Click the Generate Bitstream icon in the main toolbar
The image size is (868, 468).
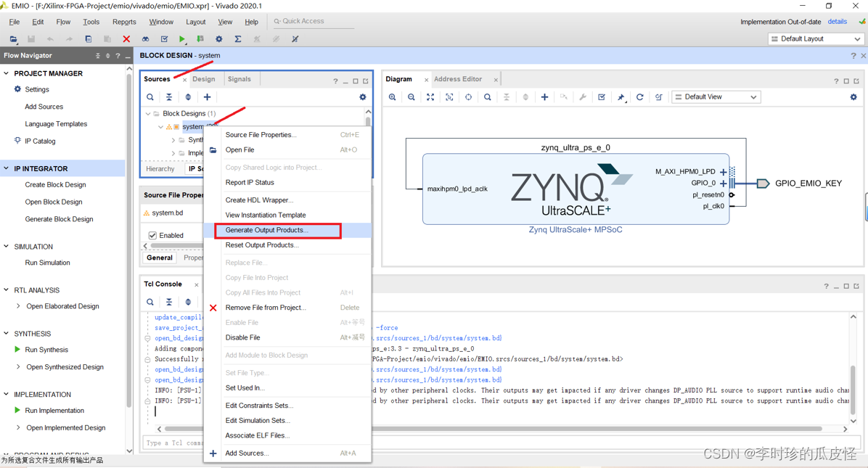(200, 38)
